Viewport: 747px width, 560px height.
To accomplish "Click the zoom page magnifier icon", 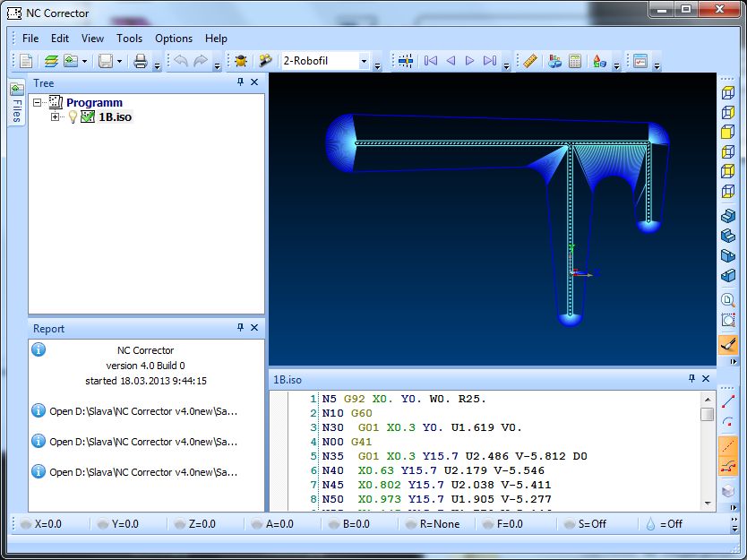I will pos(728,300).
